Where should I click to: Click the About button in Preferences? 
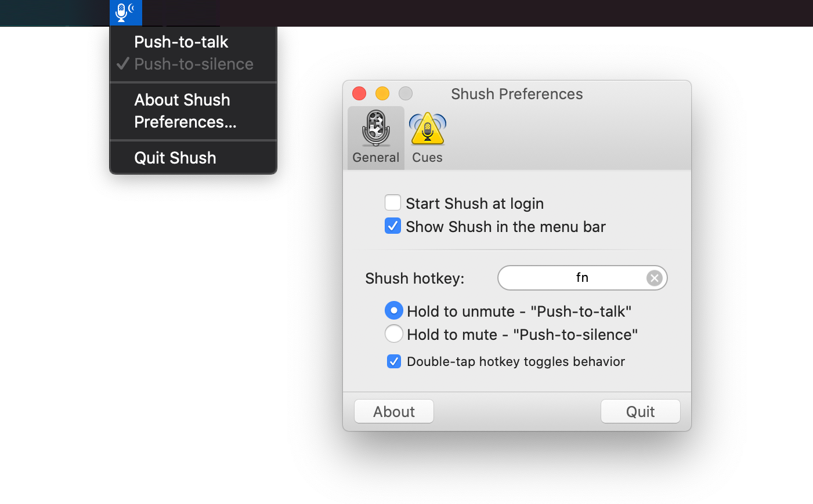(x=394, y=411)
